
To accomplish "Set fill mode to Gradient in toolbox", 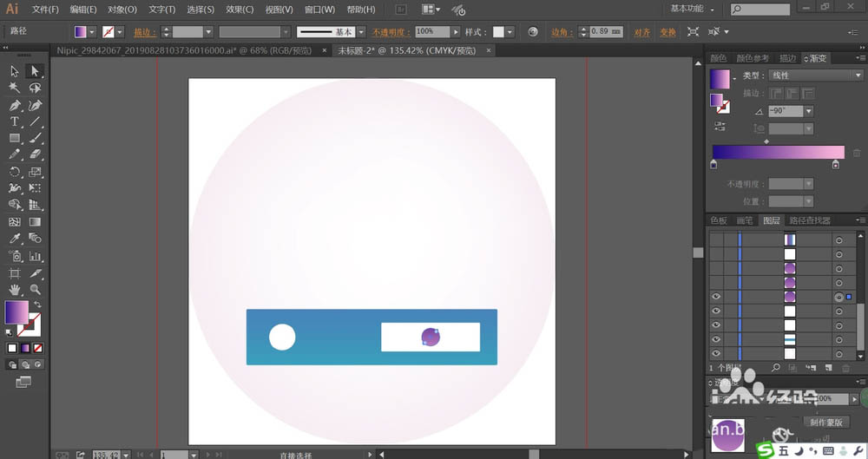I will pyautogui.click(x=25, y=348).
